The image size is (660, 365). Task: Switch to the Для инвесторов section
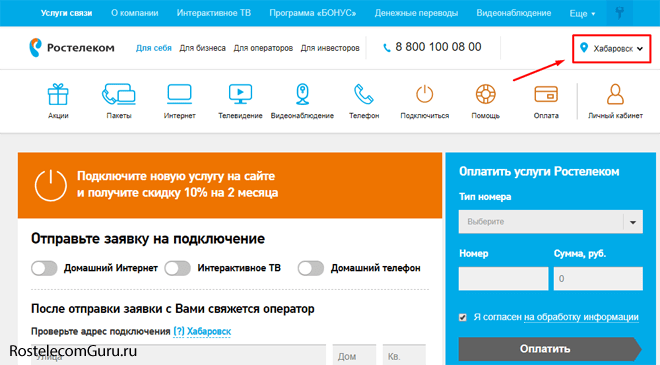pyautogui.click(x=330, y=48)
